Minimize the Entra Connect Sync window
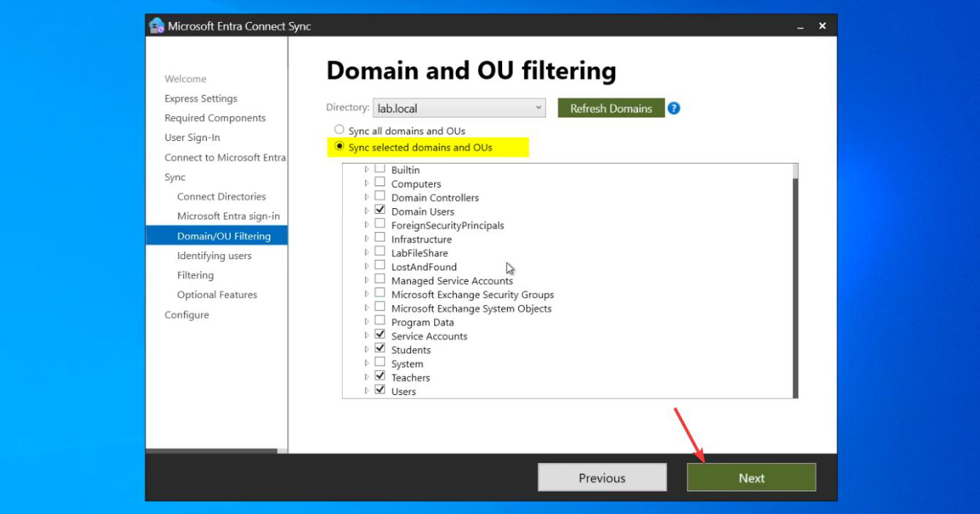This screenshot has height=514, width=980. click(801, 26)
